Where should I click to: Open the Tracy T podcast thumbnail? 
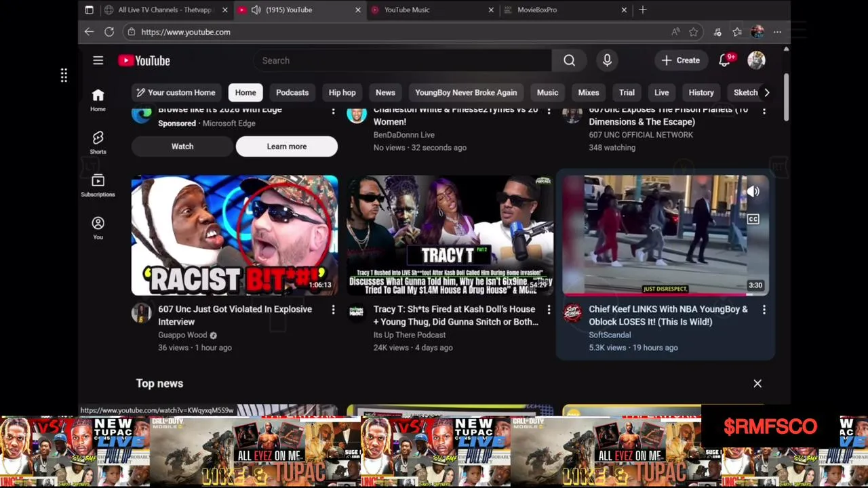click(450, 236)
